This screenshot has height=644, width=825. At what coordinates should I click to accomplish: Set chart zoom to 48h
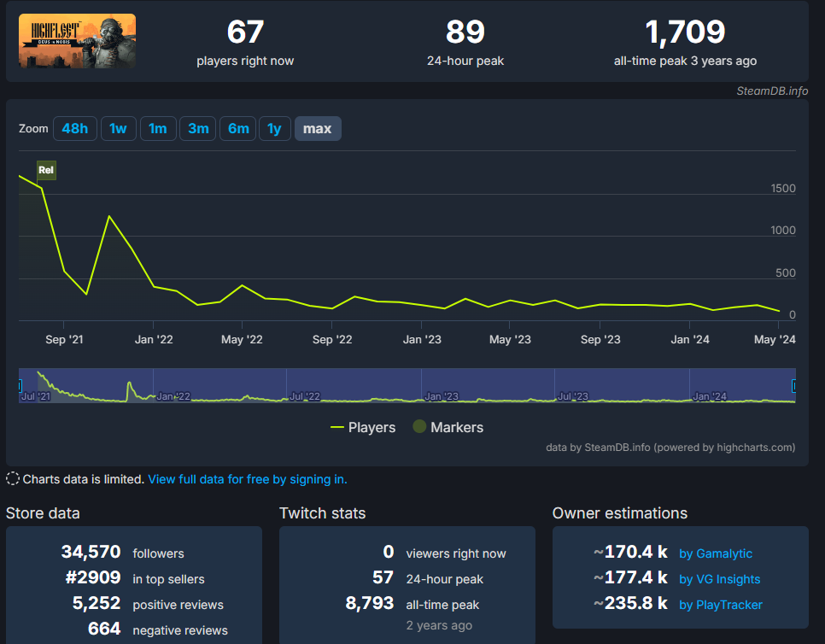tap(74, 129)
